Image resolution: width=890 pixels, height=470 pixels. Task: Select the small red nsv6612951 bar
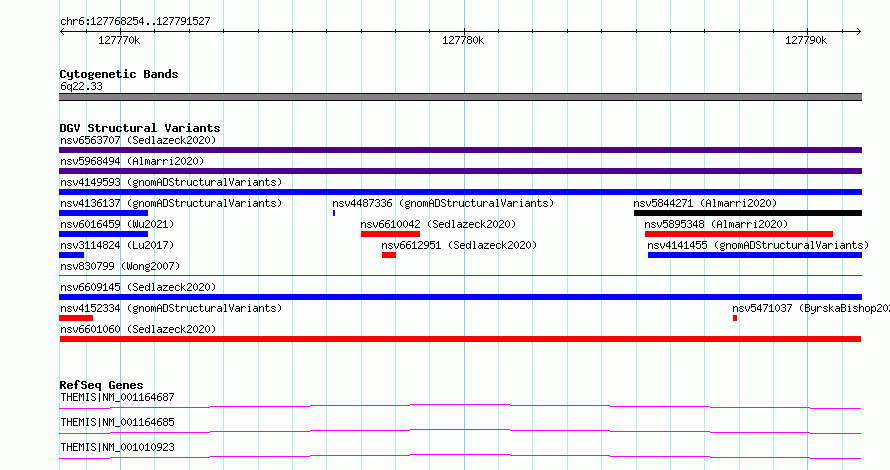click(389, 255)
